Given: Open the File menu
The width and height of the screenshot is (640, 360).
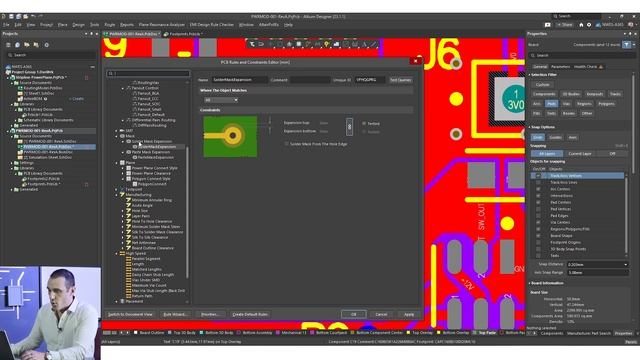Looking at the screenshot, I should click(x=6, y=25).
